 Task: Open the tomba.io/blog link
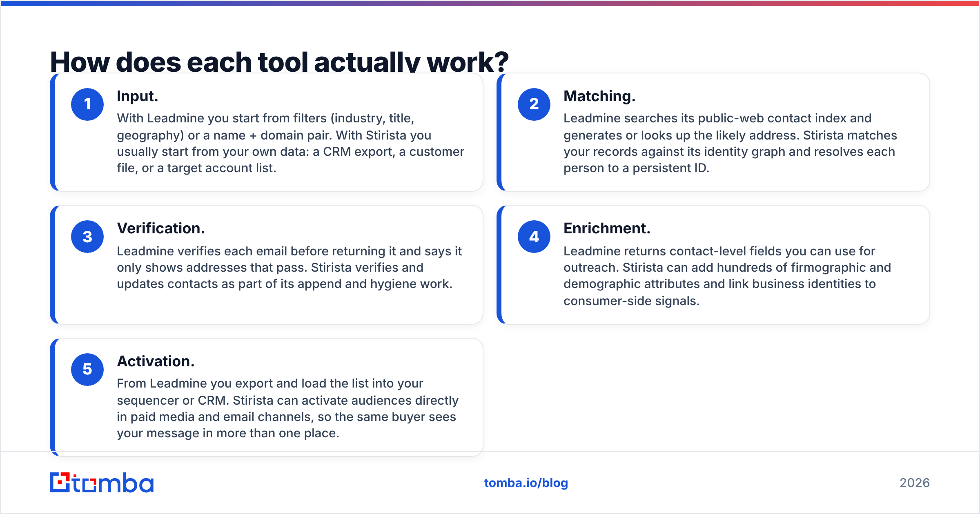point(526,483)
